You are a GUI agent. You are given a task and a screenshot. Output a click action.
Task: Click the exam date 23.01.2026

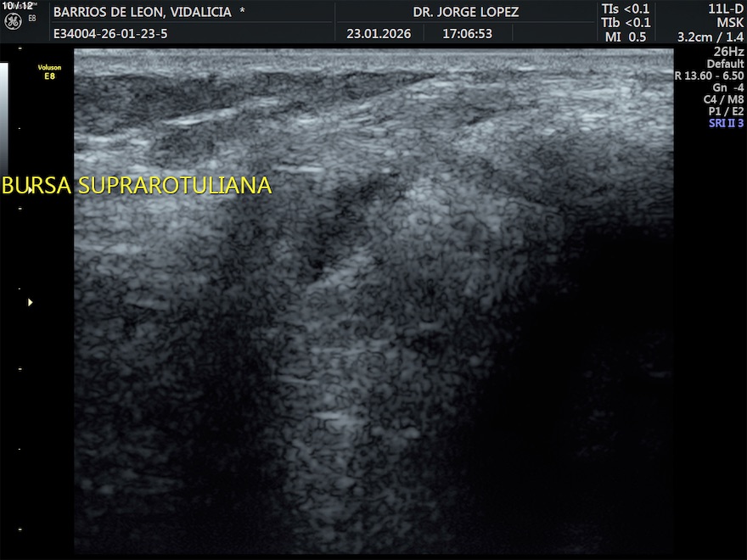point(377,34)
